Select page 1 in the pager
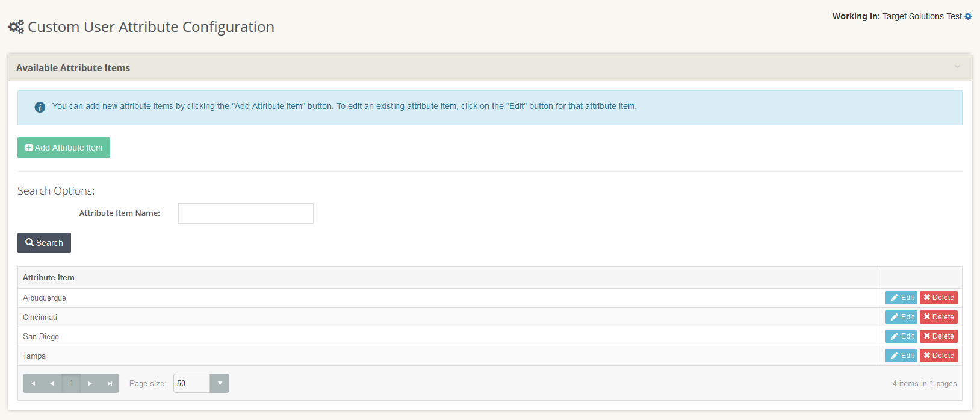This screenshot has height=420, width=980. (x=71, y=383)
